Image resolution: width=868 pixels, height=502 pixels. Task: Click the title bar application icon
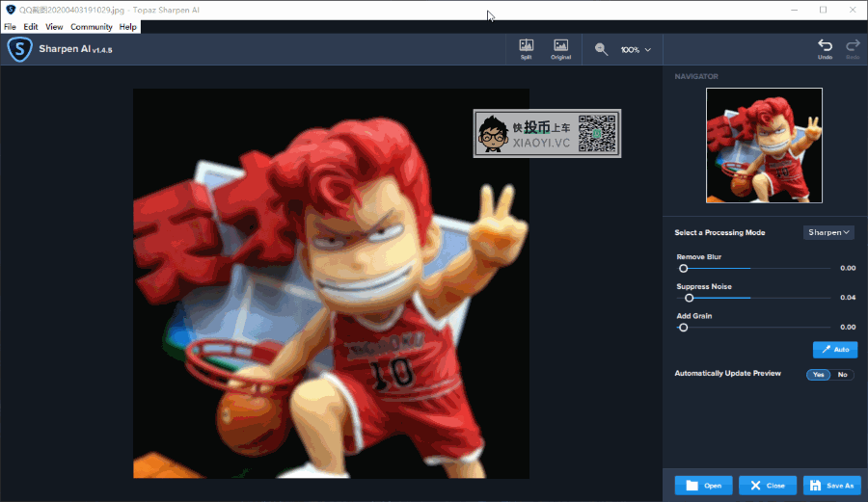11,10
